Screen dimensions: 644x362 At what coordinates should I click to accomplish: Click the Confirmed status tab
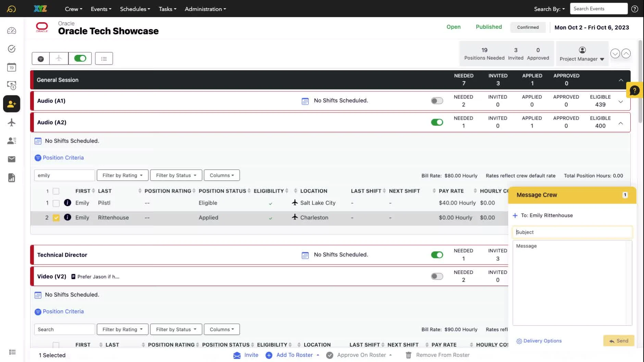(x=528, y=27)
